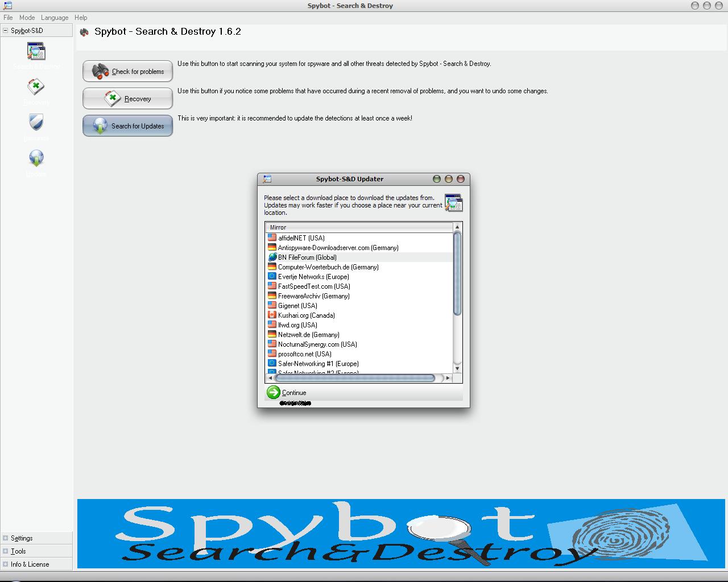728x582 pixels.
Task: Select the prosoftco.net (USA) mirror
Action: coord(359,354)
